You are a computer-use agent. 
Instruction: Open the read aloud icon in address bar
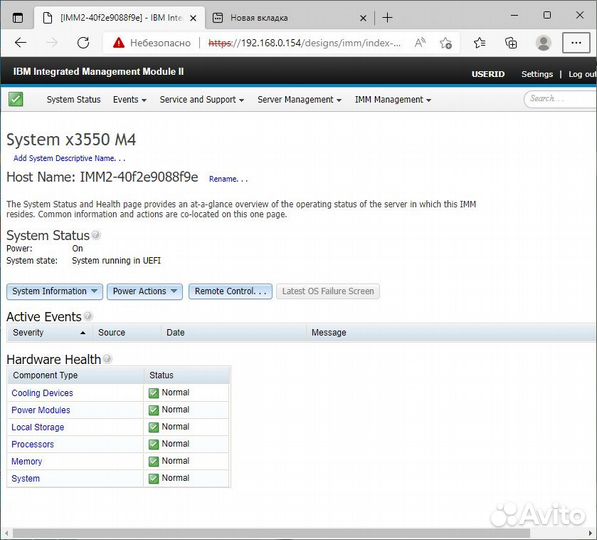point(420,43)
